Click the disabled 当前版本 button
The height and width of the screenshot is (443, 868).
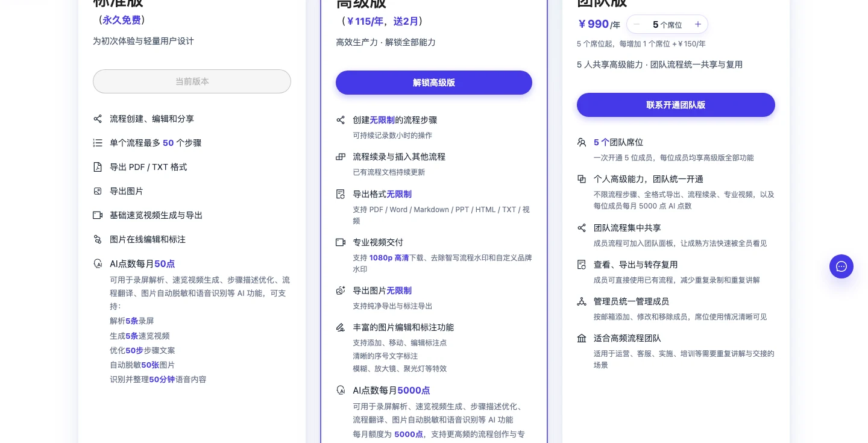point(192,81)
